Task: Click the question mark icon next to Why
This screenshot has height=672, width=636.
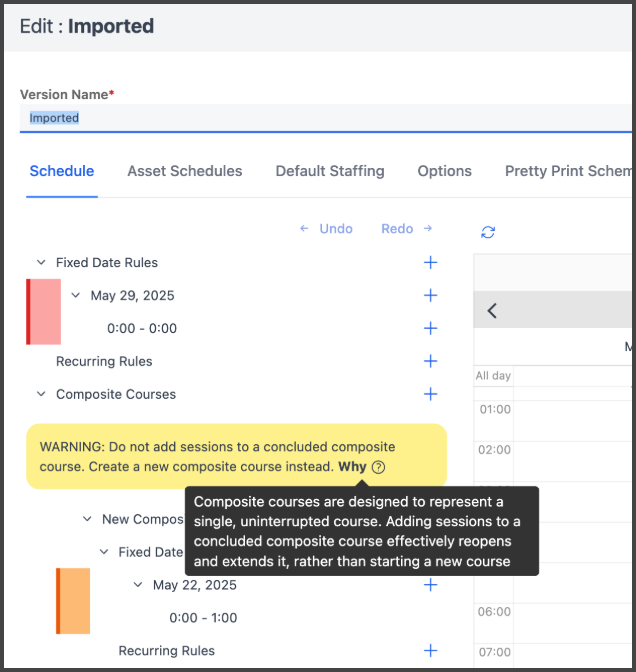Action: [378, 467]
